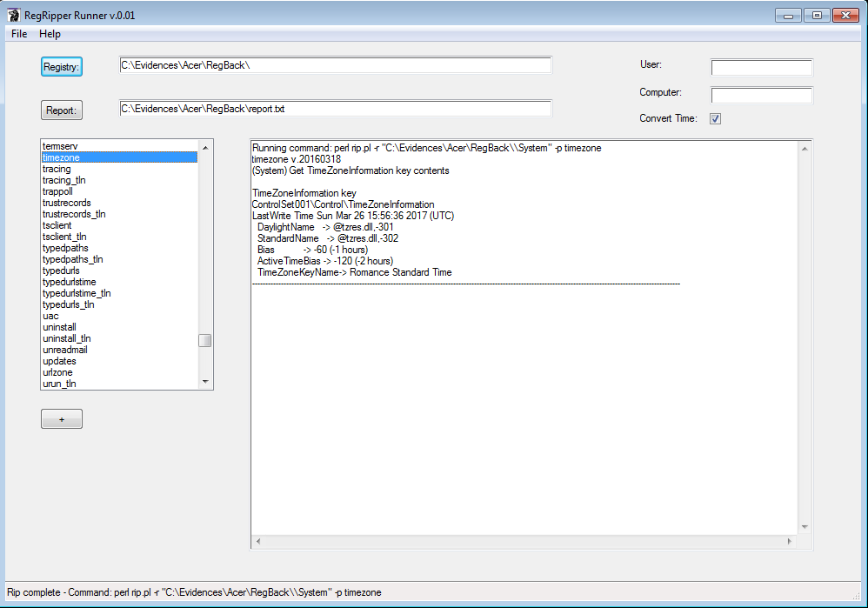
Task: Click the Registry path text field
Action: pos(335,65)
